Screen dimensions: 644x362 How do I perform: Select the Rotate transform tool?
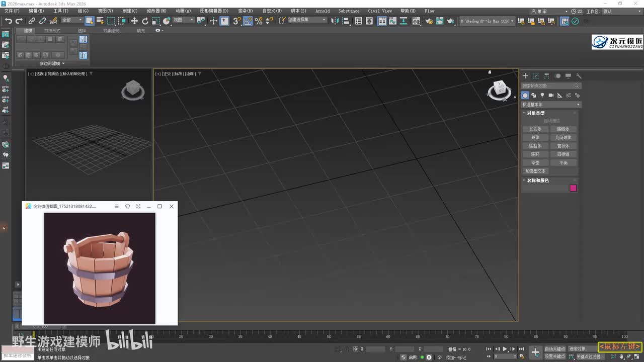pyautogui.click(x=145, y=21)
